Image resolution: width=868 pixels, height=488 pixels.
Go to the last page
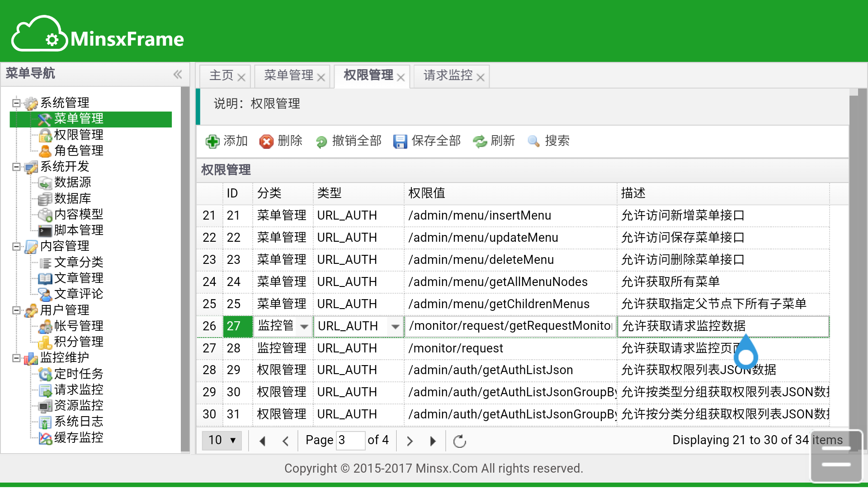coord(433,441)
